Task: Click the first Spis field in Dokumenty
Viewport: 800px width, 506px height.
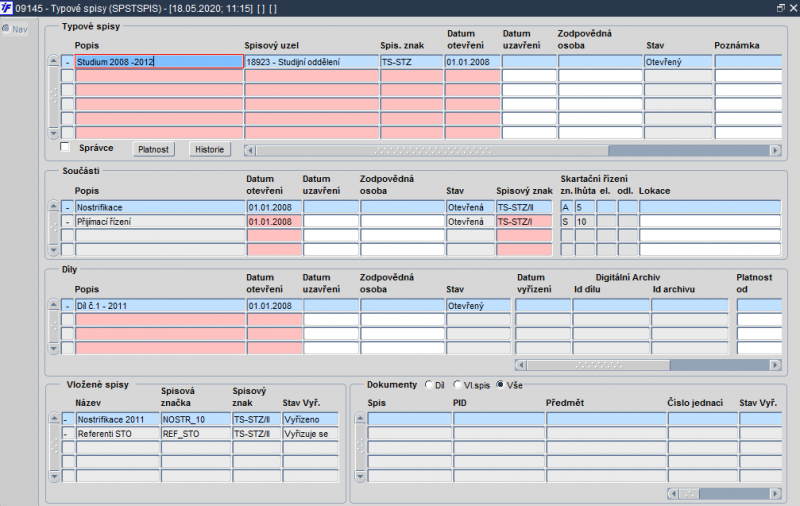Action: (x=410, y=419)
